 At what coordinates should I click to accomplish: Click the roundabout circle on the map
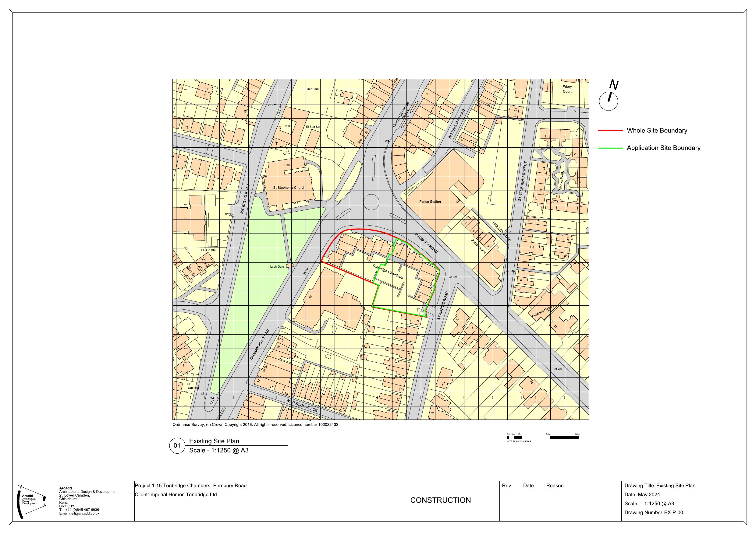point(371,202)
